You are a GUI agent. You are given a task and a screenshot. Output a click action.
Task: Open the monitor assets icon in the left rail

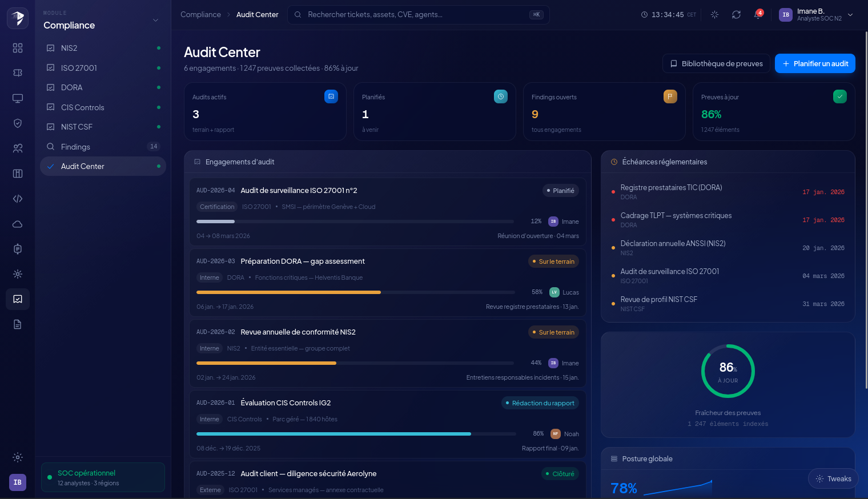click(18, 98)
